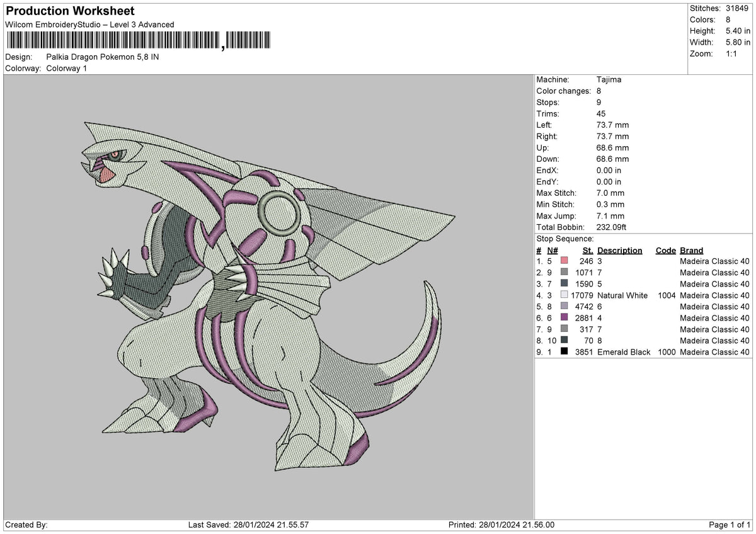Click stitch count 1590 in stop 3
Screen dimensions: 756x534
coord(585,284)
